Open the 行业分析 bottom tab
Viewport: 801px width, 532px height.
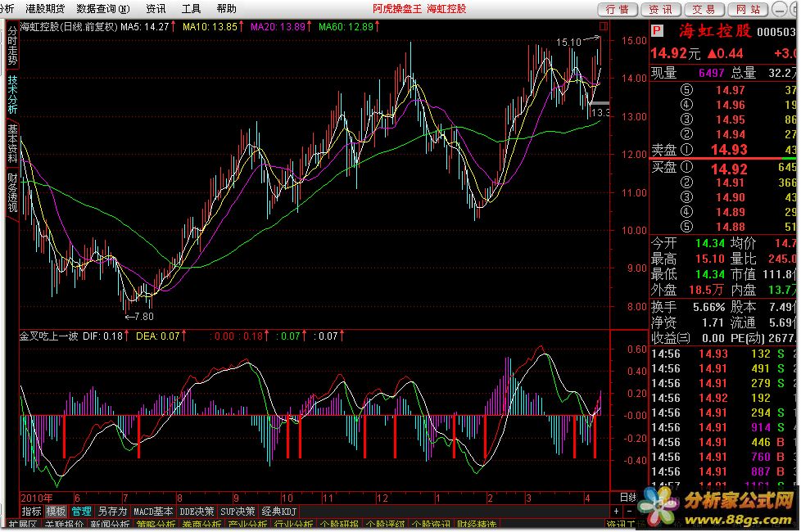(293, 525)
